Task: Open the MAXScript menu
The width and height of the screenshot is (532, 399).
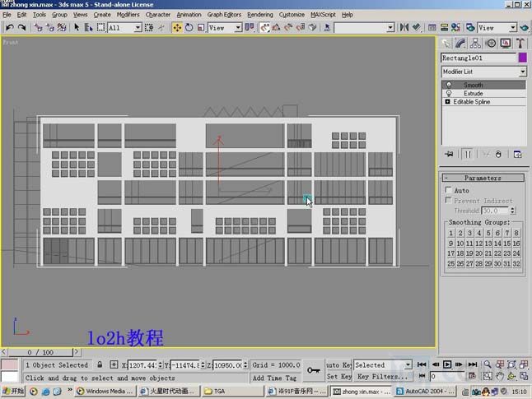Action: point(323,15)
